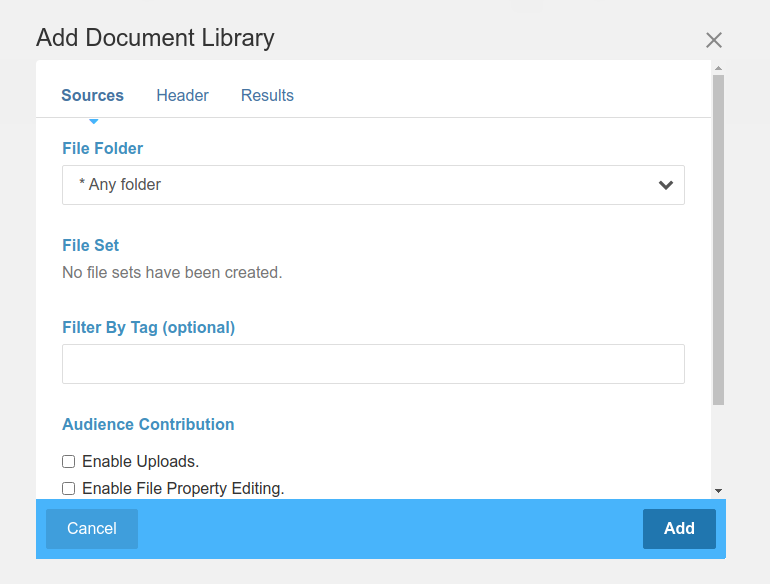Go to the Results tab
The width and height of the screenshot is (770, 584).
[x=267, y=95]
